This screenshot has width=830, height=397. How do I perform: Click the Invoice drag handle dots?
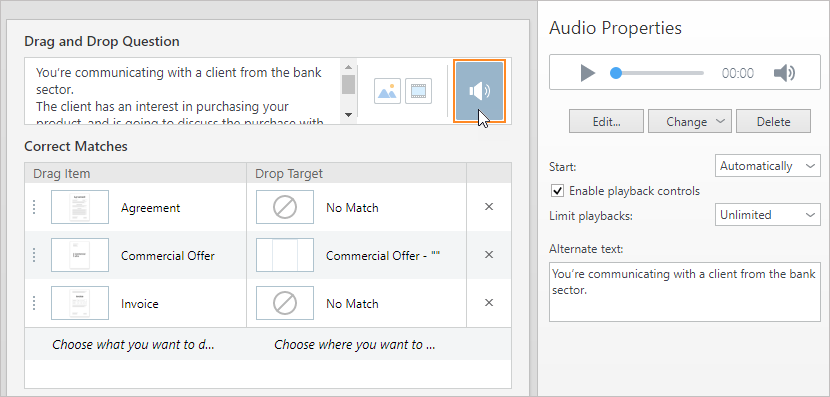tap(34, 303)
